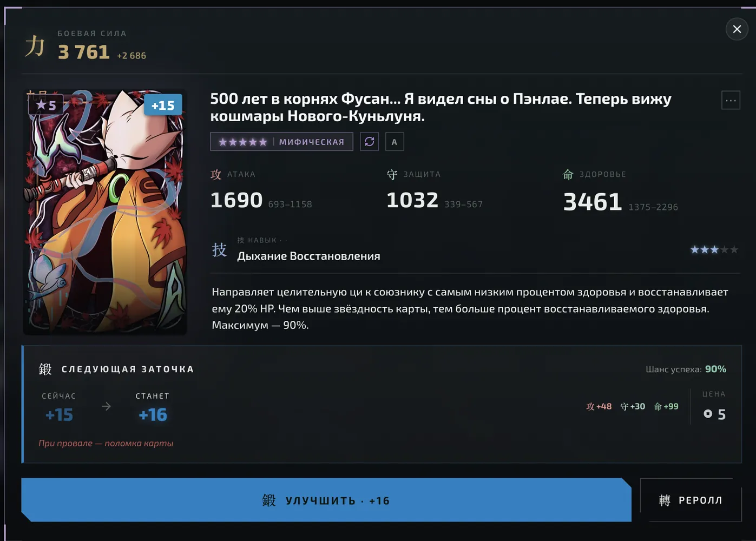Click the 攻 attack kanji icon beside АТАКА

coord(216,174)
